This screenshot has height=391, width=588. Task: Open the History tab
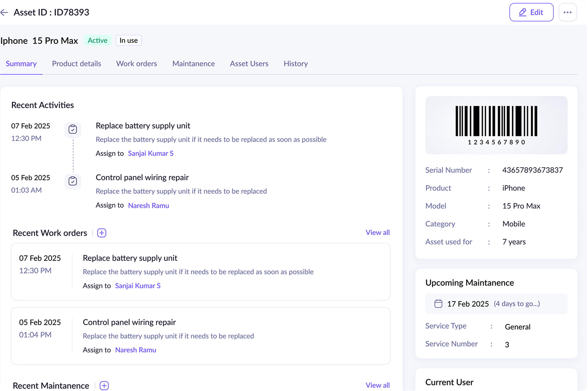click(295, 64)
